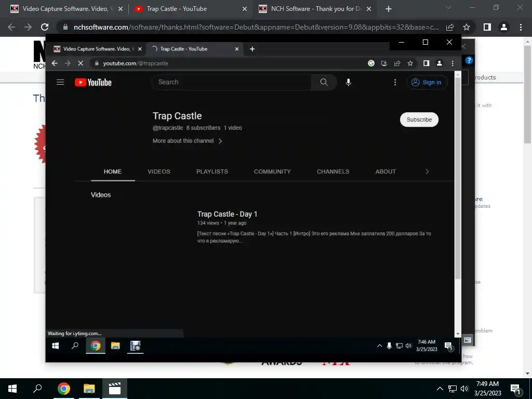Open File Explorer in inner taskbar
The height and width of the screenshot is (399, 532).
click(x=115, y=345)
